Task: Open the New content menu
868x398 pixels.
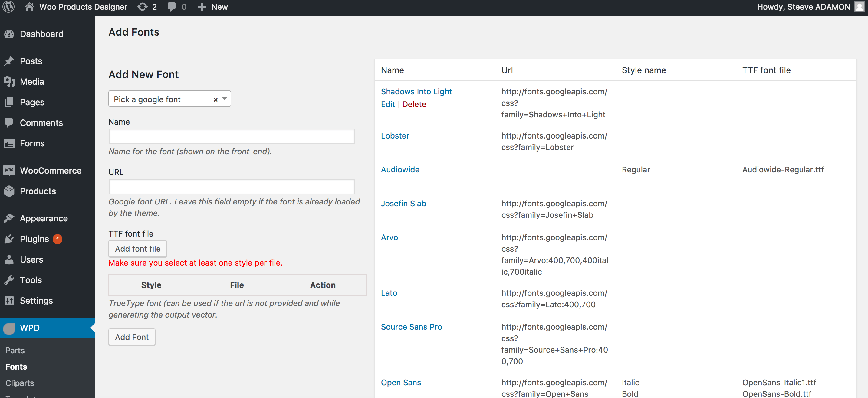Action: (x=213, y=7)
